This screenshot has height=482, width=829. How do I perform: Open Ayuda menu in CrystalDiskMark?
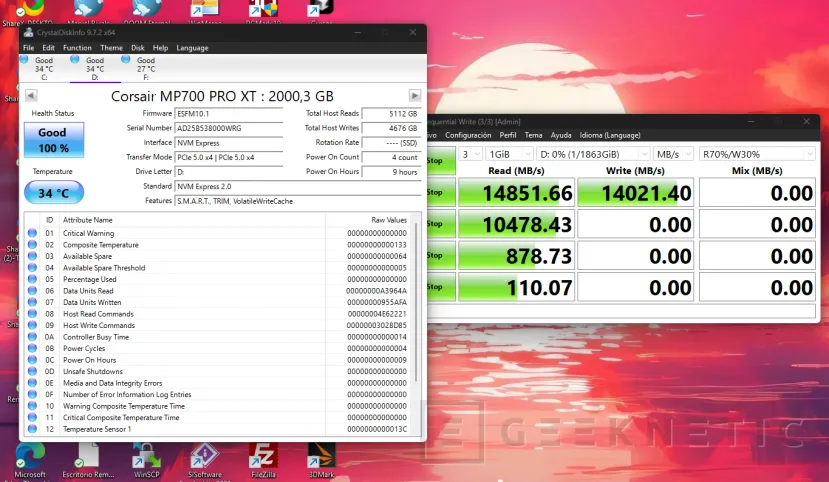point(561,135)
